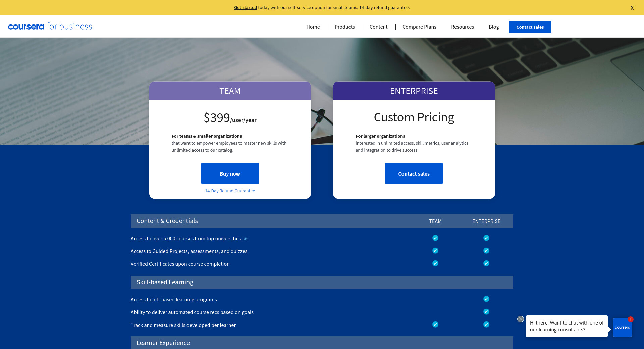Viewport: 644px width, 349px height.
Task: Go to the Compare Plans page
Action: 419,27
